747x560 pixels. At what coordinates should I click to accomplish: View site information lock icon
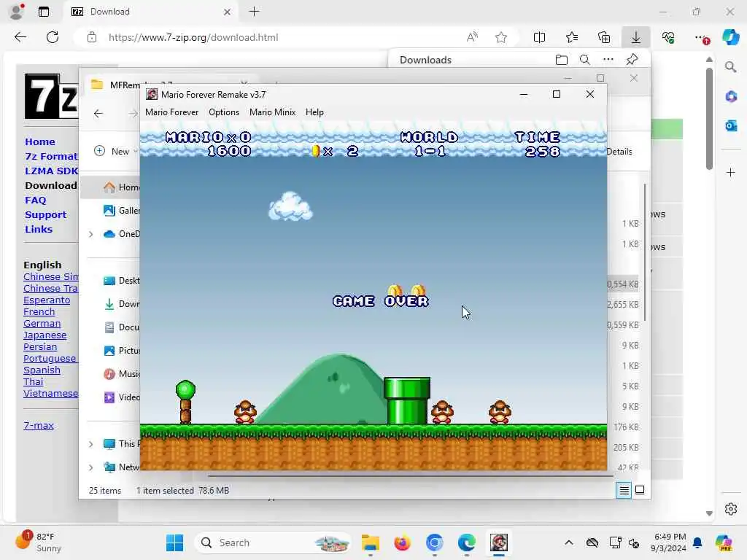tap(91, 37)
